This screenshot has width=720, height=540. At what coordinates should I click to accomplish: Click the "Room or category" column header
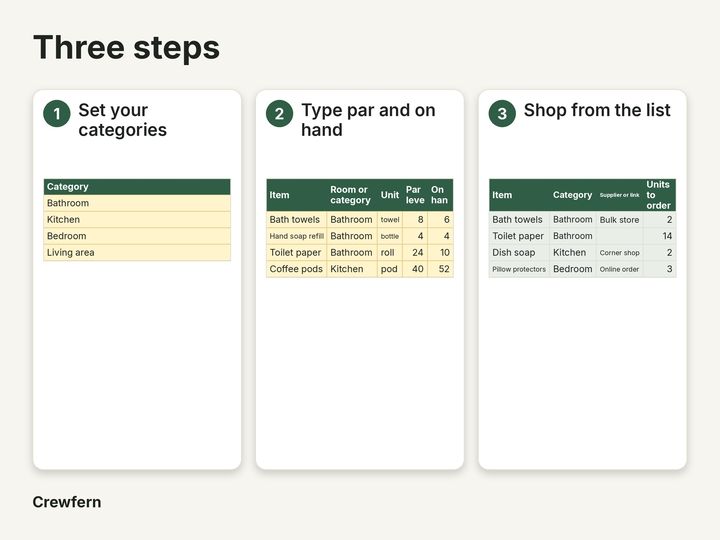pos(352,195)
